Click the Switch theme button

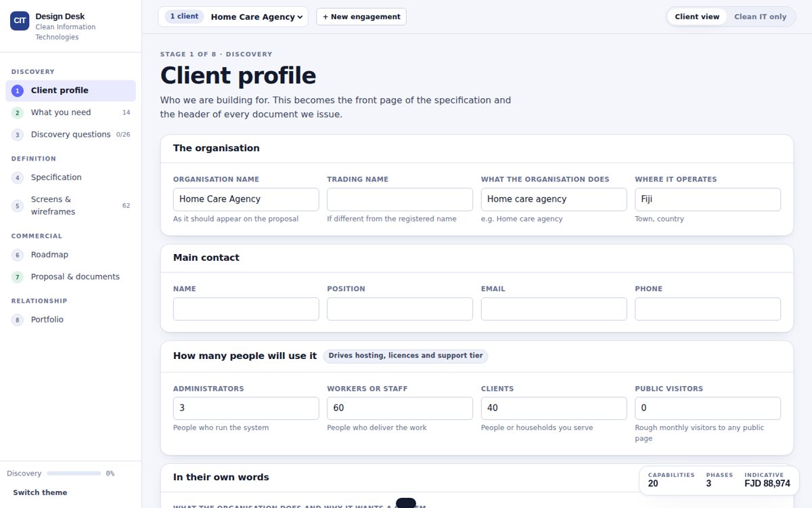pos(40,492)
